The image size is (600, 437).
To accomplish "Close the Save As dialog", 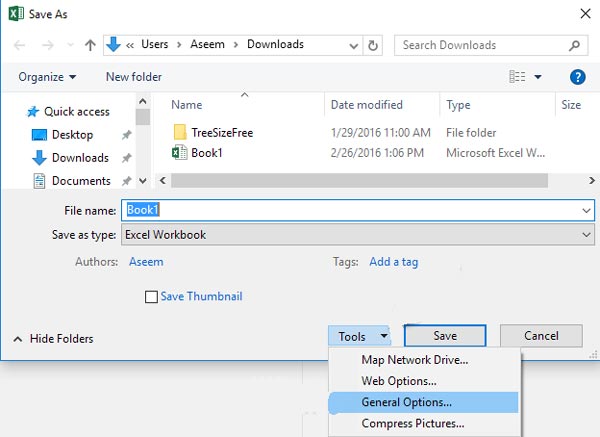I will (x=585, y=14).
